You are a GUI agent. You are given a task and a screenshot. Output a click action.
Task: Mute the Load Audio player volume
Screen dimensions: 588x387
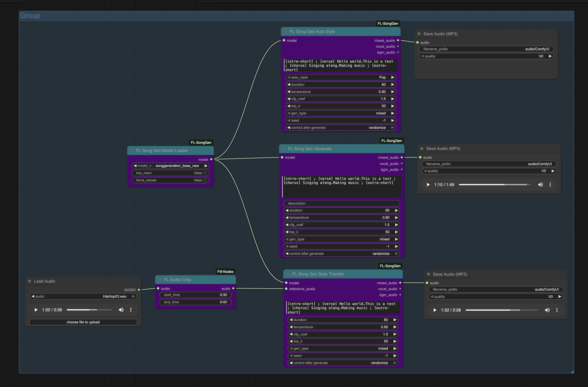tap(121, 310)
